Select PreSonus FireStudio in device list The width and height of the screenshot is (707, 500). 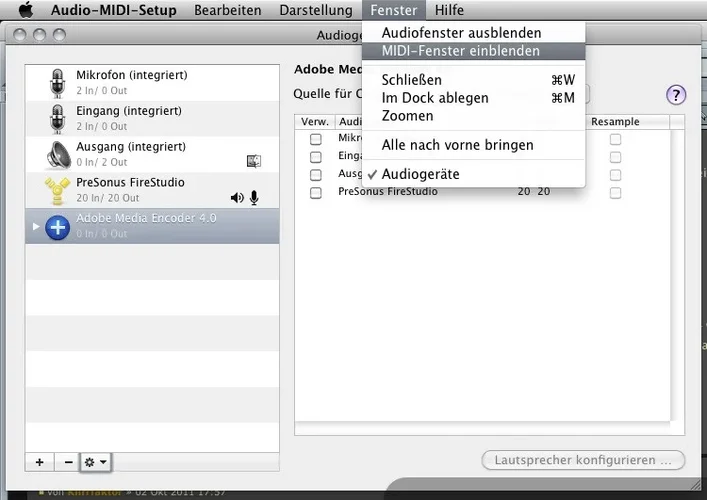152,190
